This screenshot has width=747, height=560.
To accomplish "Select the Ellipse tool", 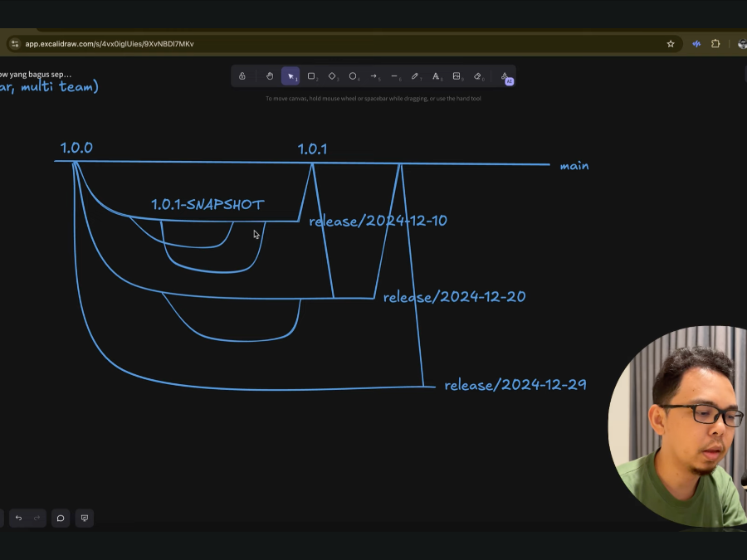I will tap(353, 76).
